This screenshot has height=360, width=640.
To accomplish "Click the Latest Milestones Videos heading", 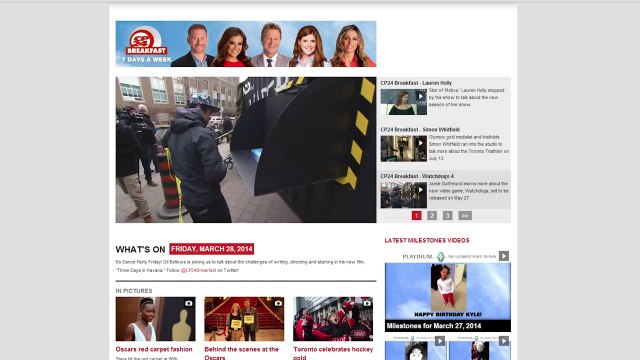I will coord(427,240).
